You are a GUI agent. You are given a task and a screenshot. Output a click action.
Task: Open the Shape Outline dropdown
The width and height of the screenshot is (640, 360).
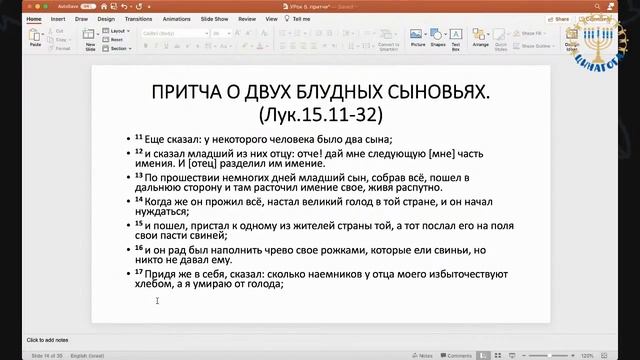(534, 46)
